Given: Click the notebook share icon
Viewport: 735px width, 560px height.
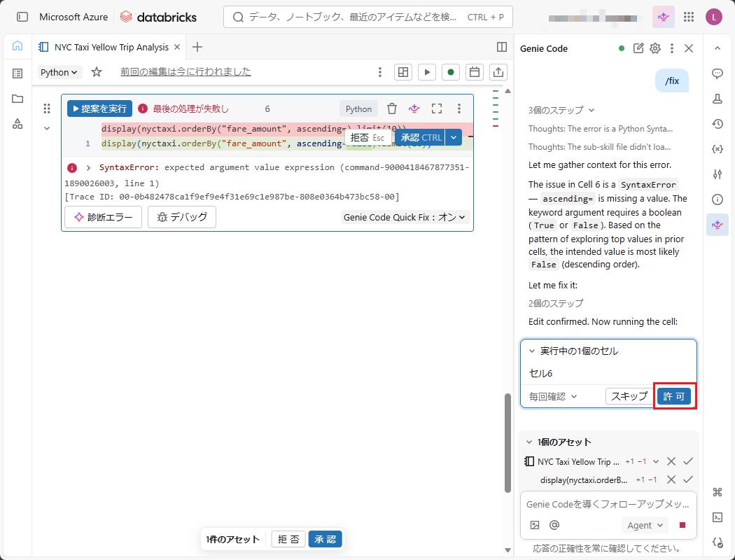Looking at the screenshot, I should (498, 72).
